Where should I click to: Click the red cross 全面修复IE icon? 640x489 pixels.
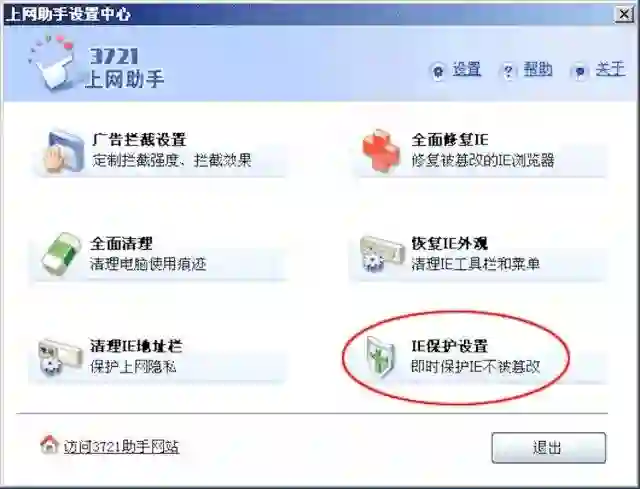click(380, 150)
